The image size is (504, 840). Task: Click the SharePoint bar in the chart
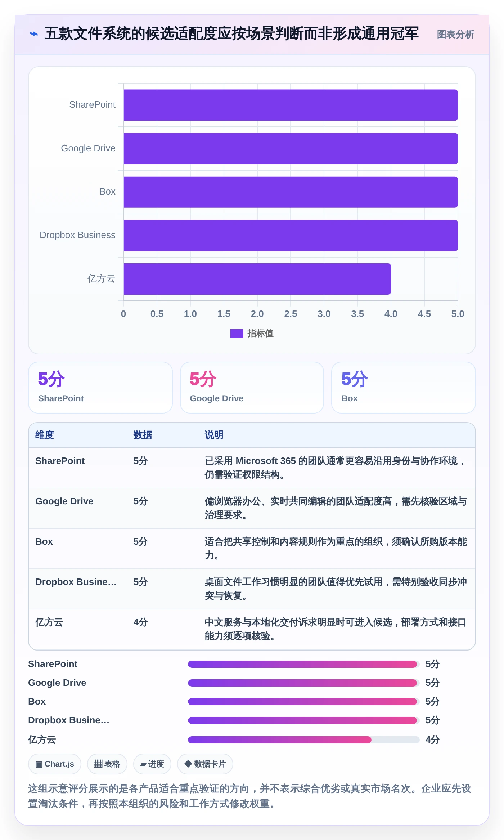[291, 105]
